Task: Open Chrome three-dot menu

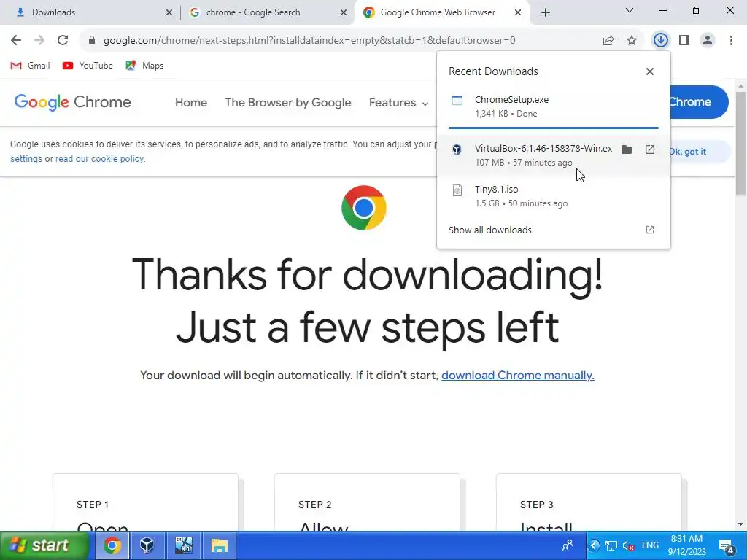Action: [x=731, y=41]
